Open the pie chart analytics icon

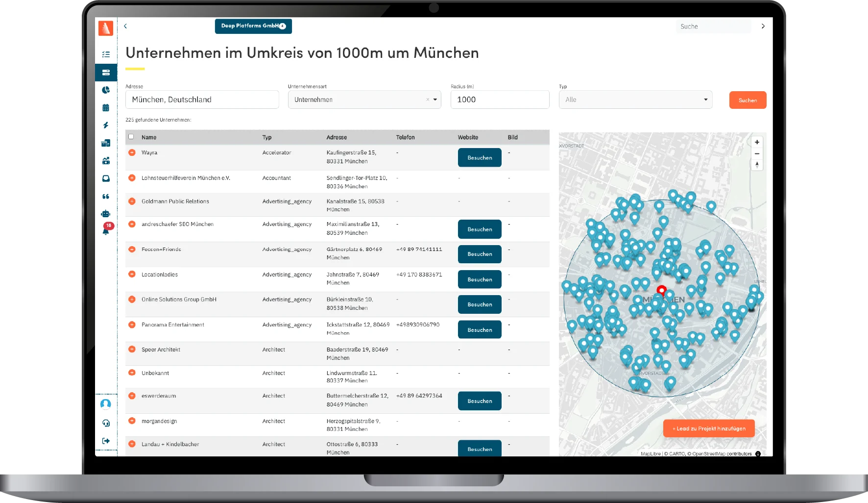tap(106, 90)
